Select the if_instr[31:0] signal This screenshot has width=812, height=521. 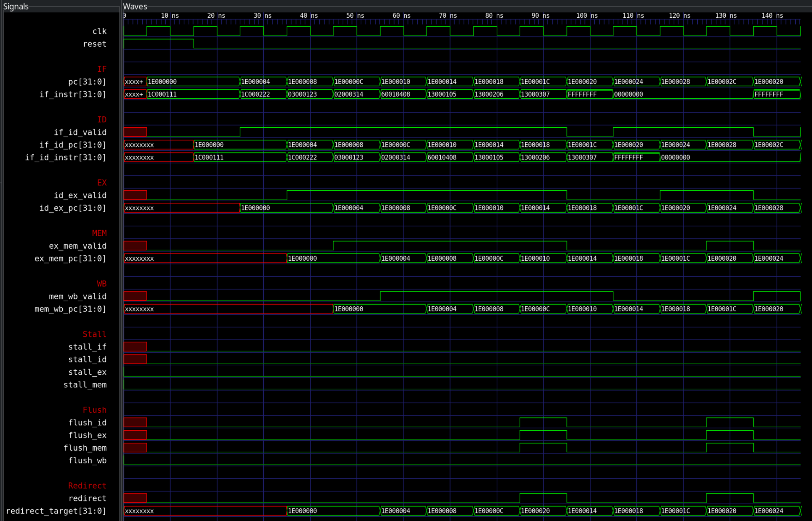click(73, 94)
